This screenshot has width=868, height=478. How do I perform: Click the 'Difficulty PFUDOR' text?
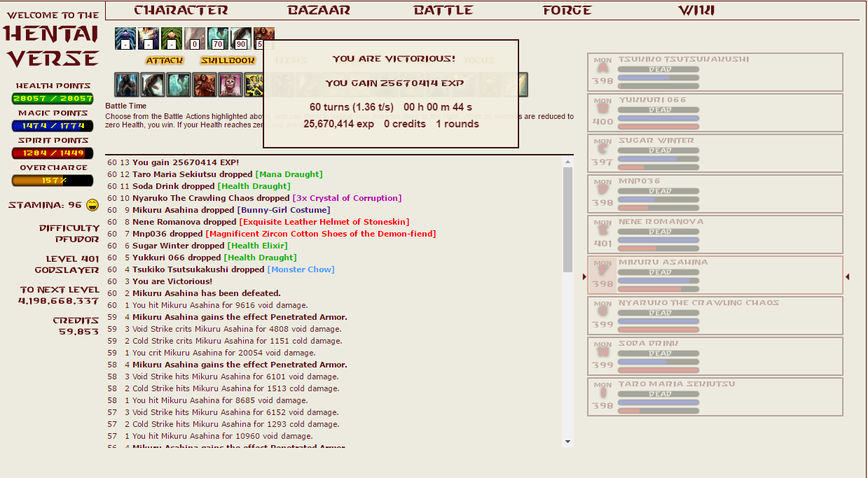click(69, 233)
